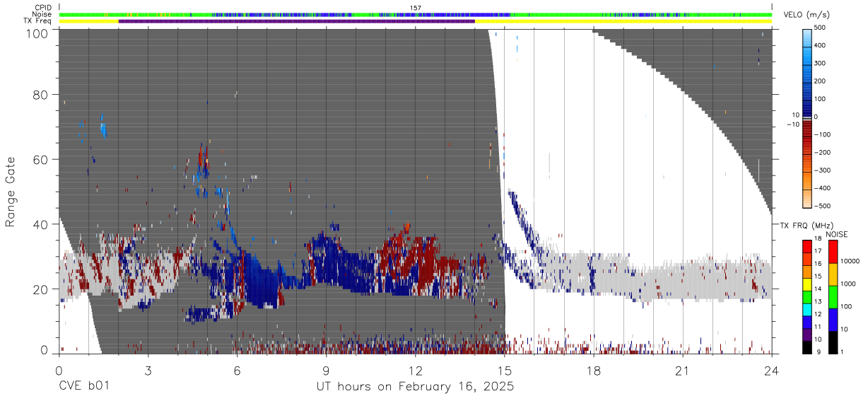Viewport: 868px width, 401px height.
Task: Click the purple segment of TX Freq strip
Action: click(297, 21)
